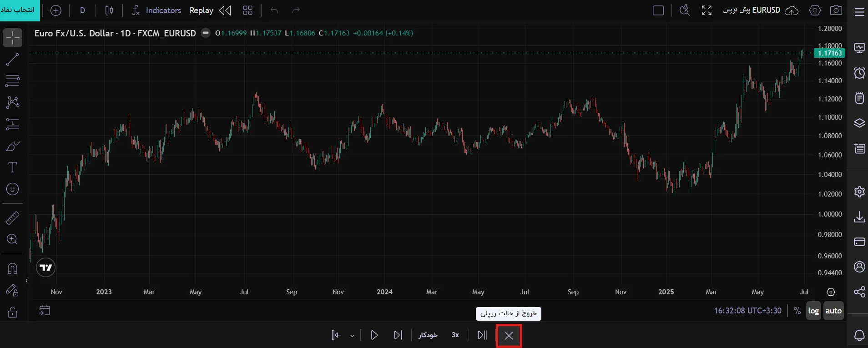Screen dimensions: 868x348
Task: Toggle percent scale mode
Action: (x=797, y=311)
